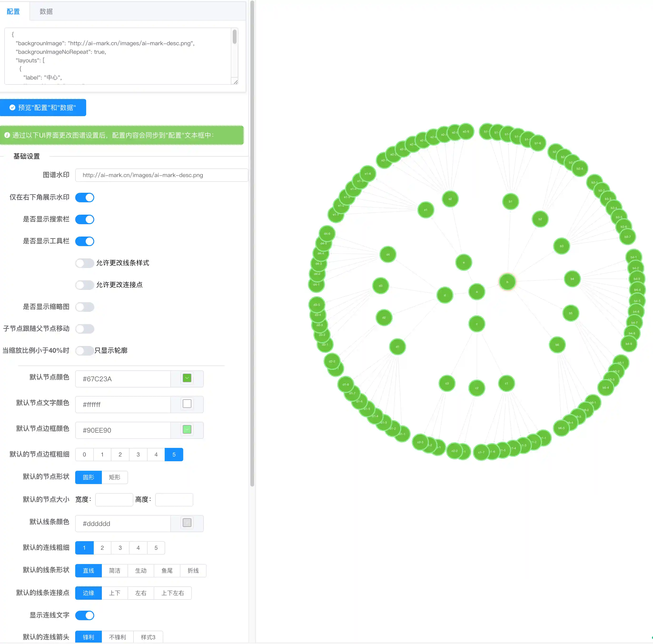Disable the 是否显示搜索栏 switch
The image size is (653, 644).
point(84,219)
